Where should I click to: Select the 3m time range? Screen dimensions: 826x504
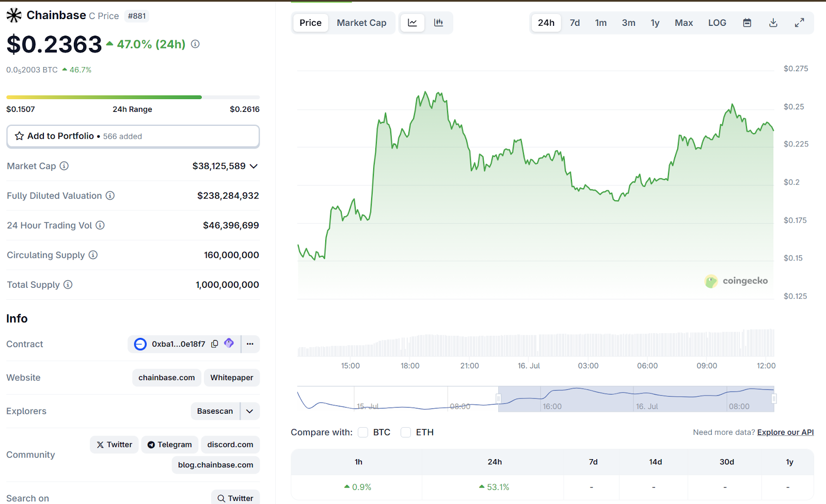pos(628,23)
